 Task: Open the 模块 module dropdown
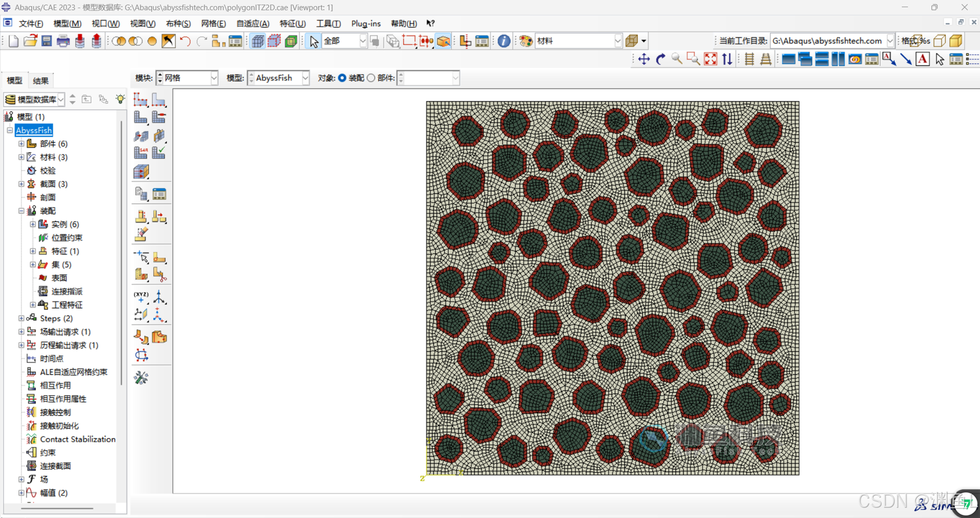[214, 78]
